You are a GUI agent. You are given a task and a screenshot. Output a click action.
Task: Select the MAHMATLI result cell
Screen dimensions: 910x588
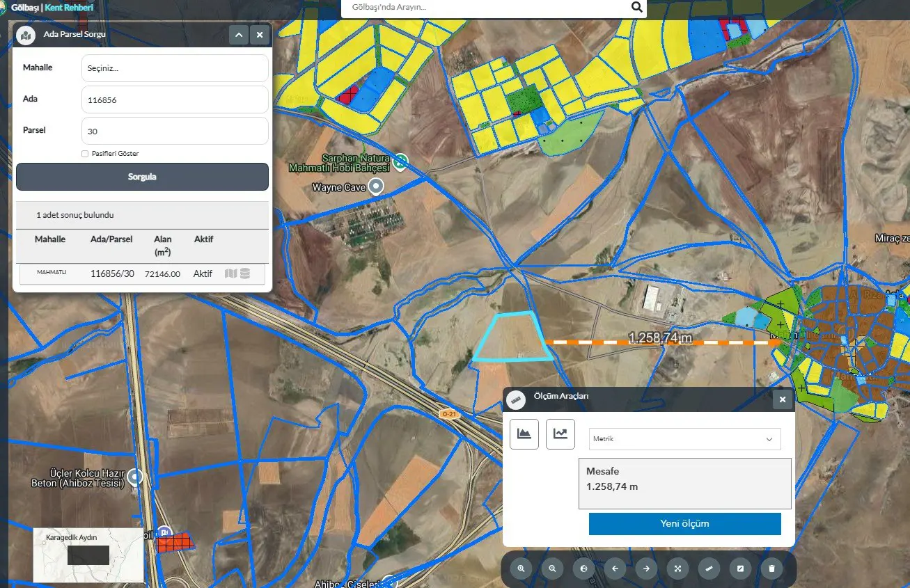[52, 273]
